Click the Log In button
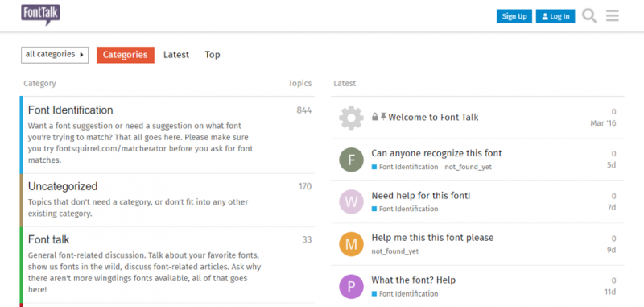The image size is (644, 307). click(555, 16)
